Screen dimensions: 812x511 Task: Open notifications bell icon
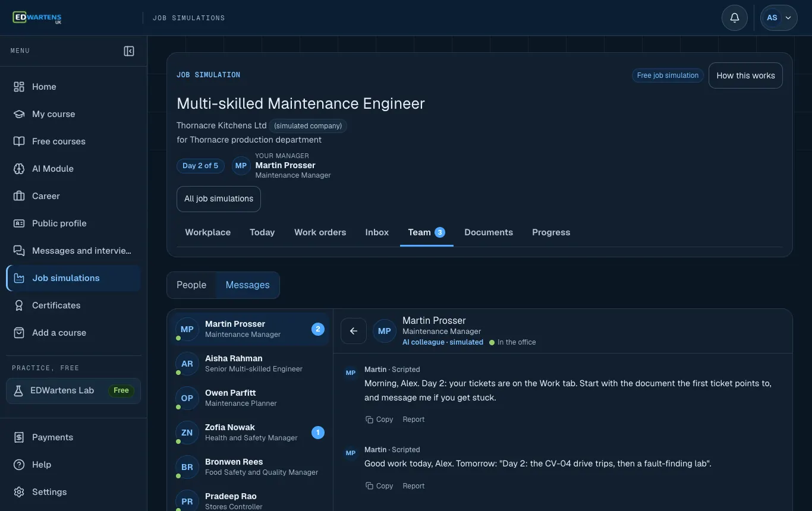(735, 18)
